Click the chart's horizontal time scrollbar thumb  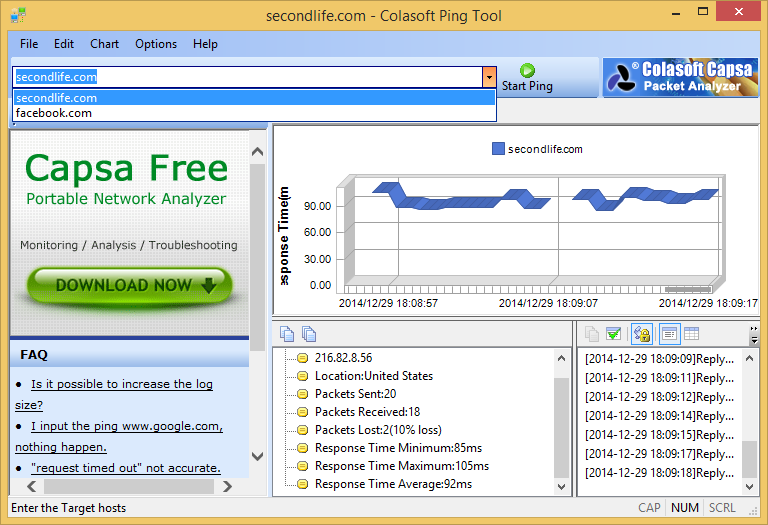[x=687, y=289]
